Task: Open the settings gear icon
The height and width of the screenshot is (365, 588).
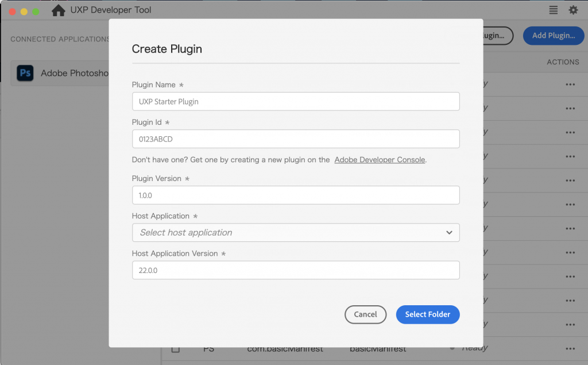Action: (572, 10)
